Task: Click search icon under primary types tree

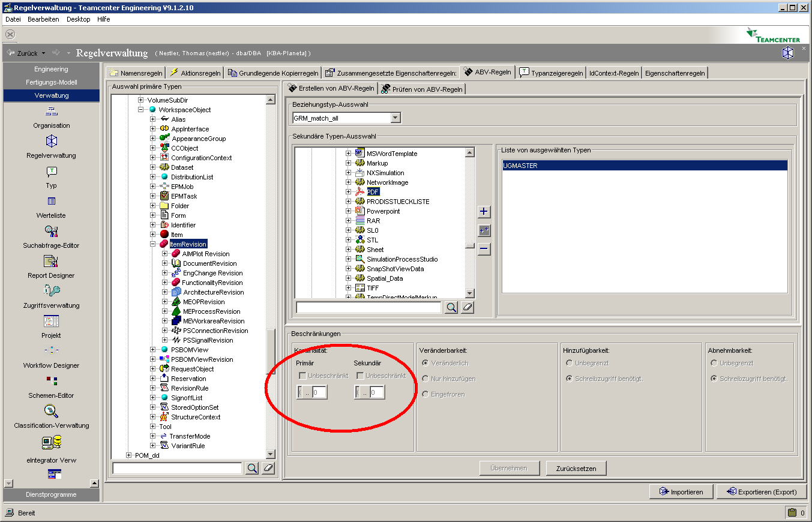Action: [252, 468]
